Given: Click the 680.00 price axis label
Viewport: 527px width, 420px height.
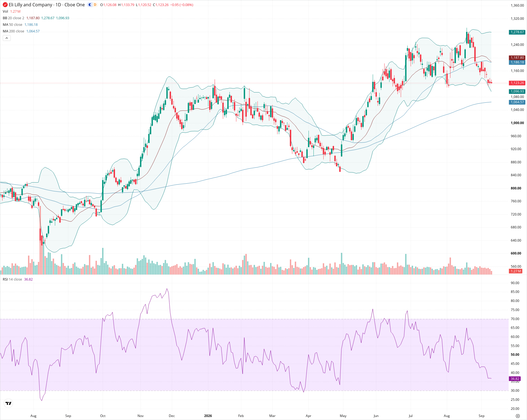Looking at the screenshot, I should pos(516,227).
